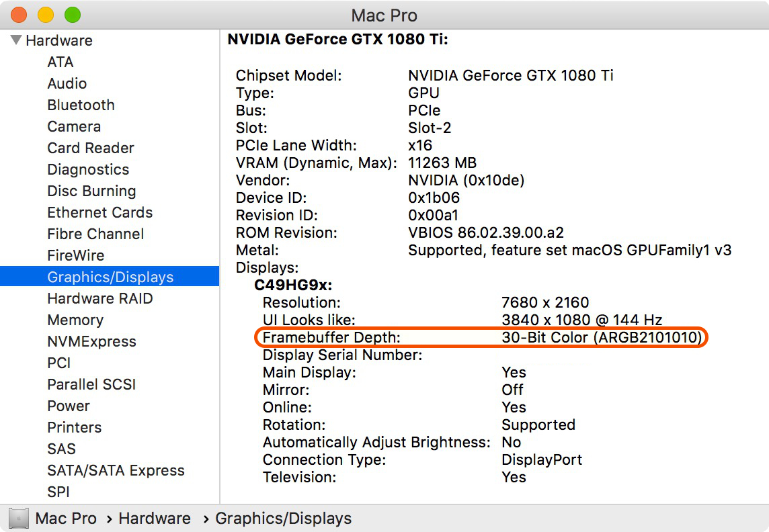This screenshot has height=532, width=769.
Task: Click the Mac Pro window title
Action: pos(384,15)
